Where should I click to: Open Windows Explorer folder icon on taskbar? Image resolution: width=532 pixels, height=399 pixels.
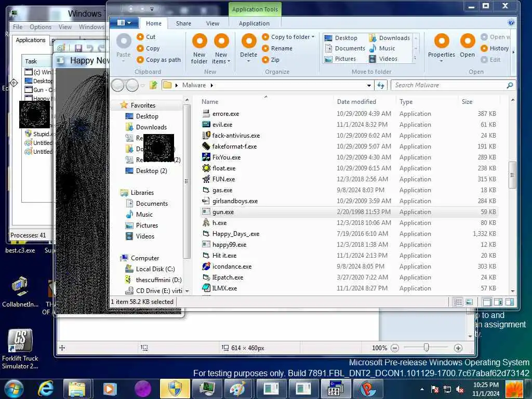point(77,389)
